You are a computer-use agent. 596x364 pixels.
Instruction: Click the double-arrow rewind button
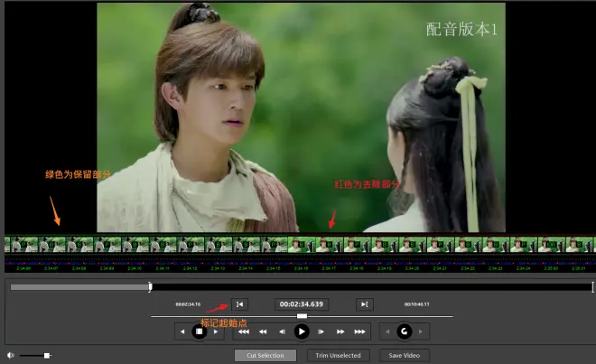pyautogui.click(x=263, y=331)
